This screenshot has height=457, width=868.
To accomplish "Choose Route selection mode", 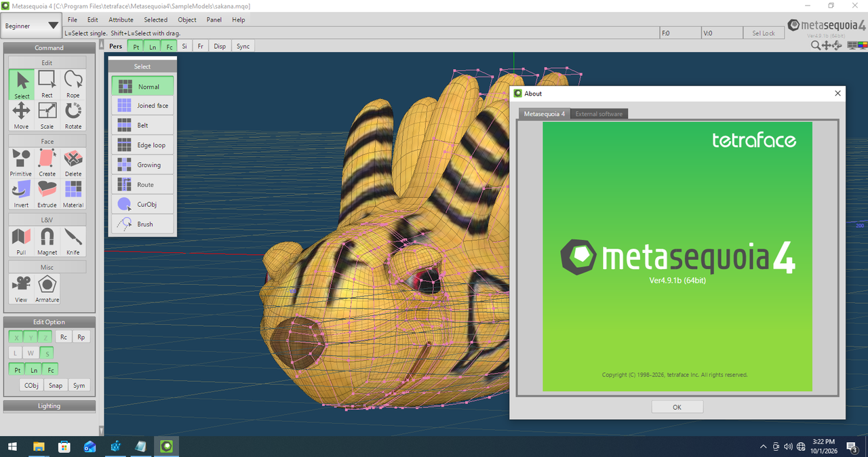I will click(x=142, y=184).
